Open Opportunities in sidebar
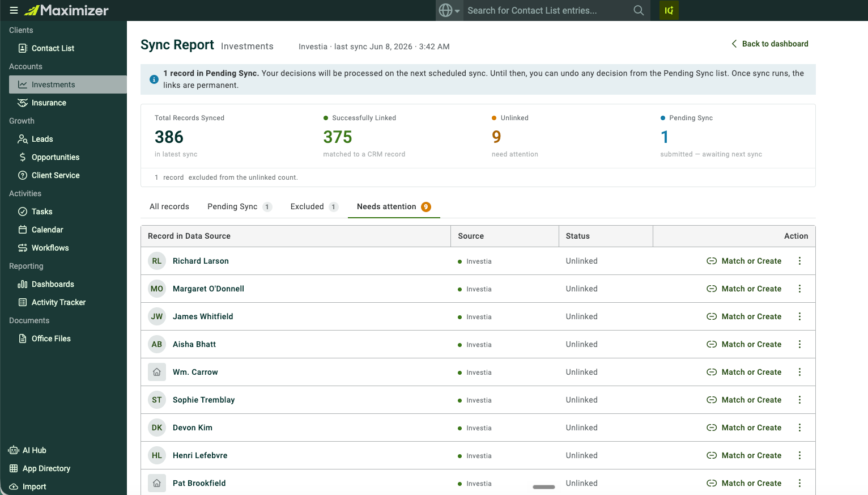This screenshot has height=495, width=868. pyautogui.click(x=68, y=157)
